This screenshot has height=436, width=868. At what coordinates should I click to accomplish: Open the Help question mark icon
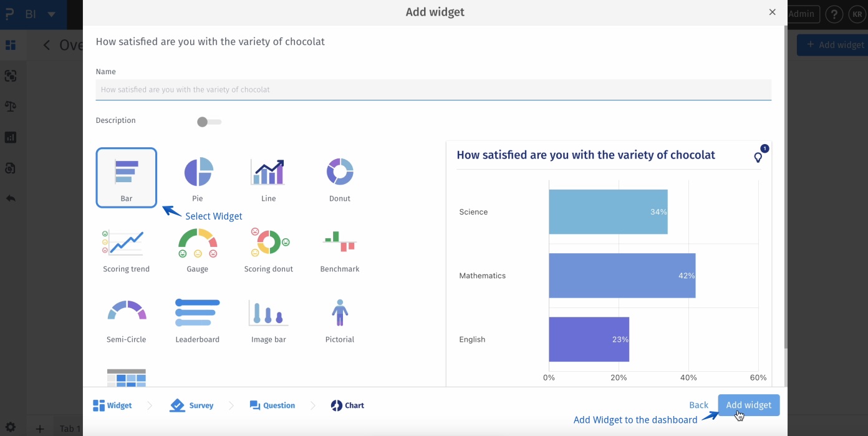point(834,14)
